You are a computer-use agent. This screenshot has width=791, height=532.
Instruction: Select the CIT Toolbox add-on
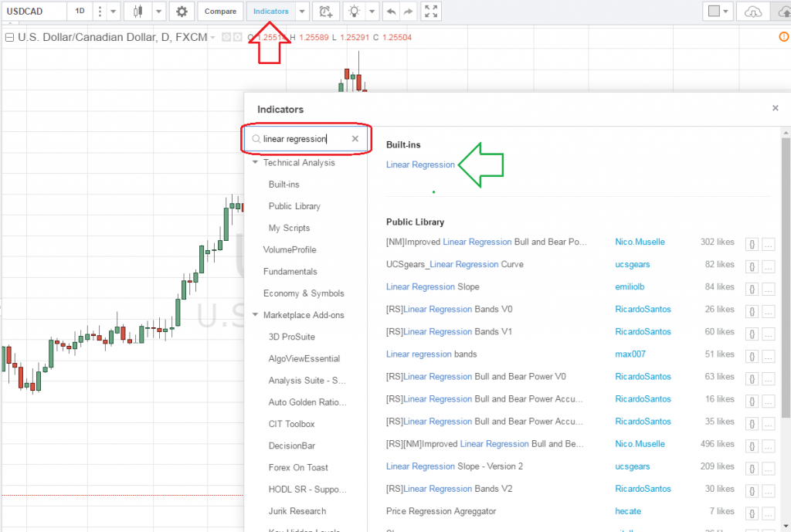click(x=291, y=424)
